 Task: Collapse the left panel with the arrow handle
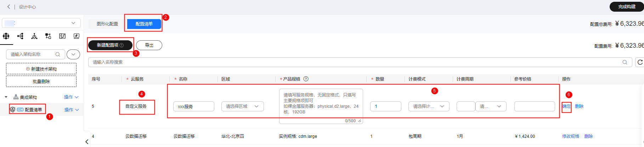coord(87,142)
